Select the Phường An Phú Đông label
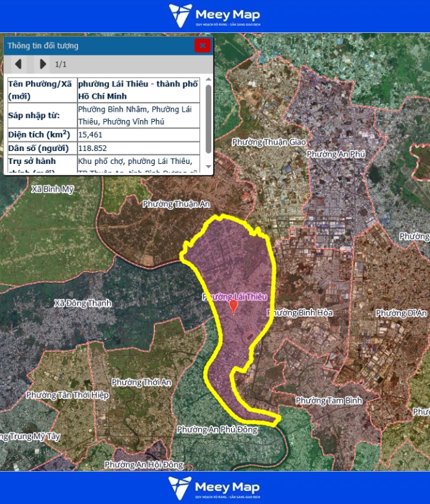Image resolution: width=430 pixels, height=504 pixels. [217, 429]
